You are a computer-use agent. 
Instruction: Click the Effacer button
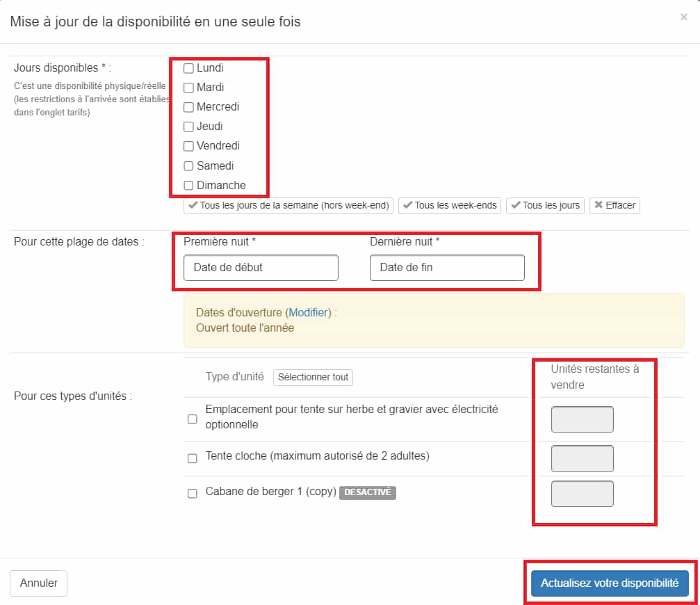[614, 205]
